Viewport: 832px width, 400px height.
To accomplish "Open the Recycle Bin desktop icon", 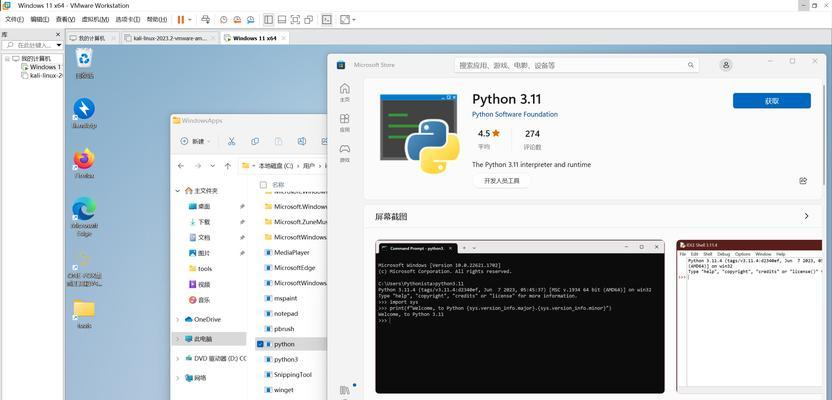I will pos(84,63).
